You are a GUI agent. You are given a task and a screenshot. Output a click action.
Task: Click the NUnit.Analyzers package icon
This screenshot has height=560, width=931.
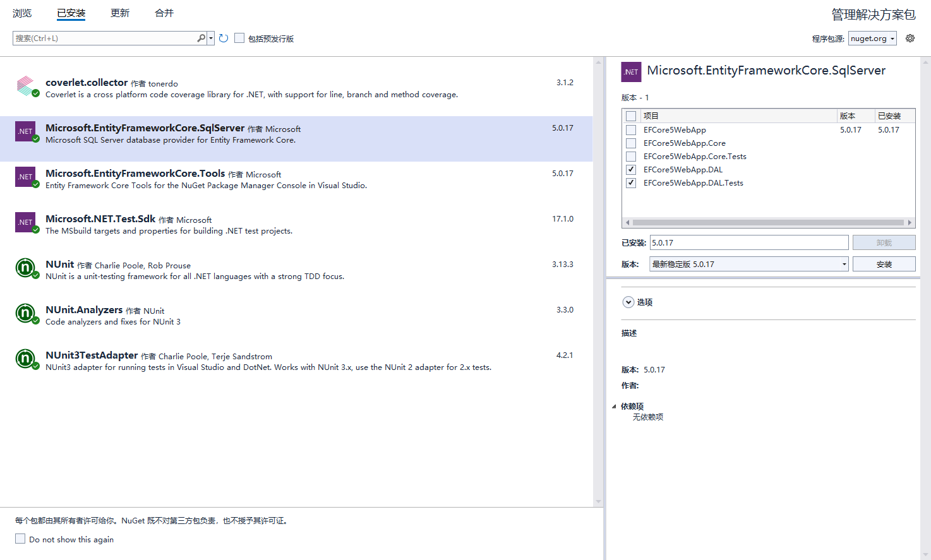click(x=26, y=314)
